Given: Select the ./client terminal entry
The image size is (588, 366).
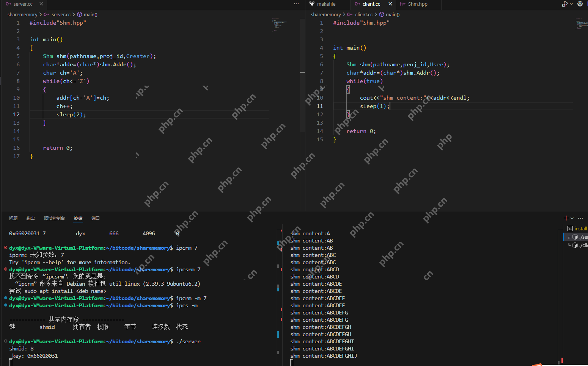Looking at the screenshot, I should point(577,245).
